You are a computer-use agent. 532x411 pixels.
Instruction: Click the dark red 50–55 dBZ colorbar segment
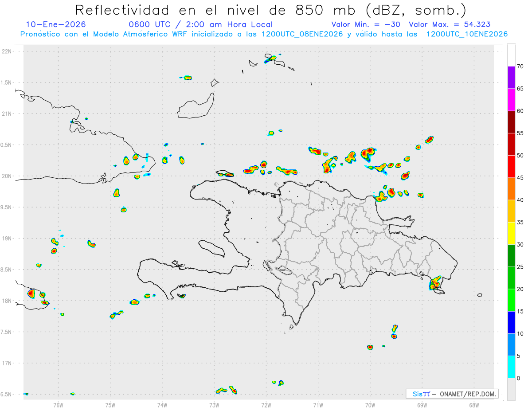tap(511, 144)
